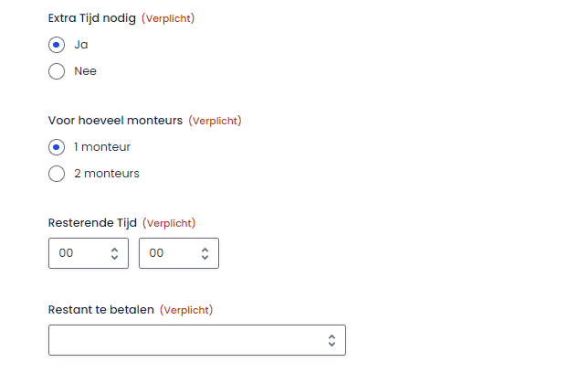Click the chevron arrows in the first time box

tap(114, 253)
